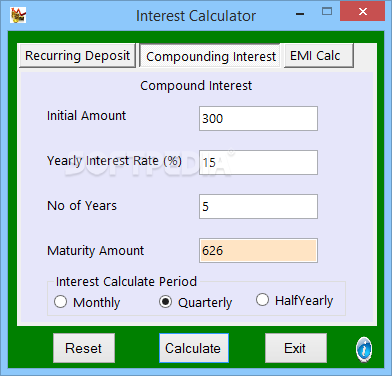Viewport: 392px width, 376px height.
Task: Click the Reset button
Action: tap(84, 348)
